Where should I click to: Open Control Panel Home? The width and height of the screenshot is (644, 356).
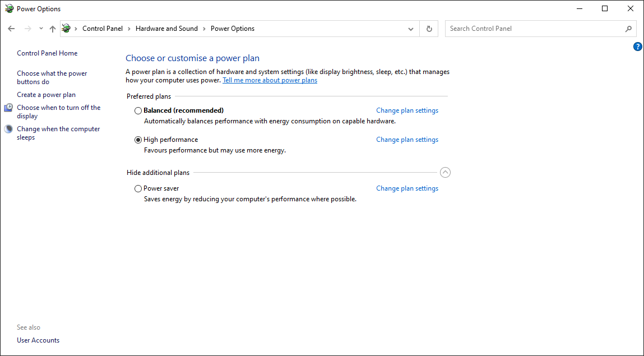tap(47, 53)
